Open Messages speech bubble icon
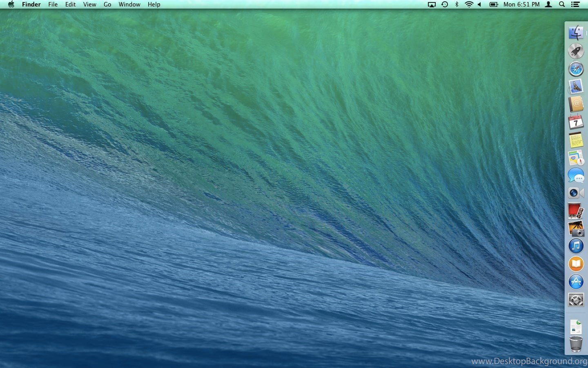588x368 pixels. click(576, 176)
